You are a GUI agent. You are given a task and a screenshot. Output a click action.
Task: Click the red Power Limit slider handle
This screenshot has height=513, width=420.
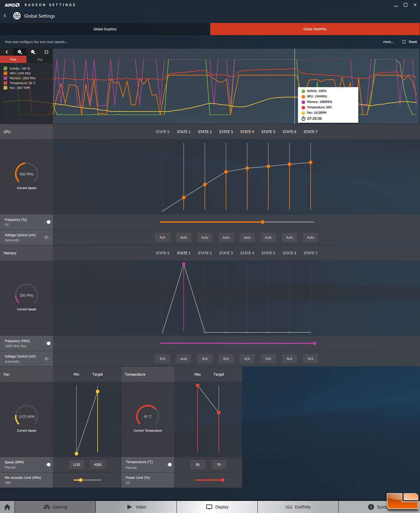tap(223, 480)
